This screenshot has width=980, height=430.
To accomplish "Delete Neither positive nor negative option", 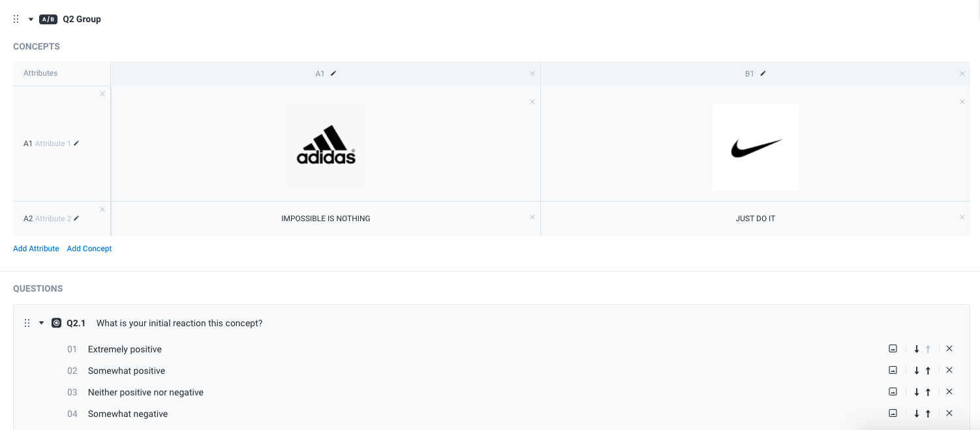I will point(949,392).
